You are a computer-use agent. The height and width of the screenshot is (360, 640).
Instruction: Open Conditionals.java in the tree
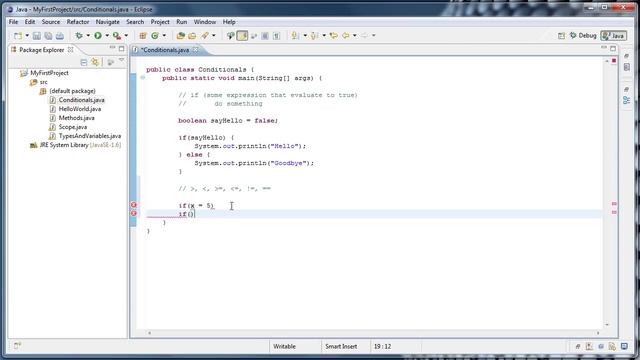click(x=82, y=100)
